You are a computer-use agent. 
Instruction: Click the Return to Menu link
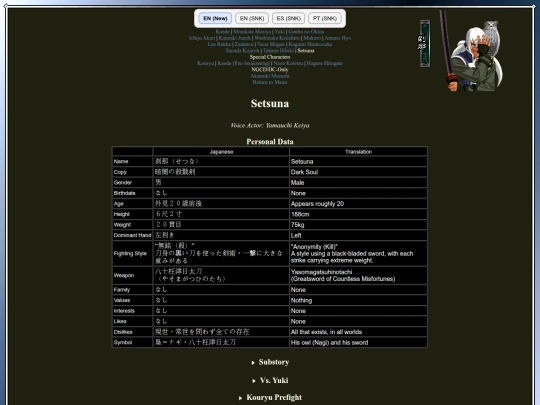pyautogui.click(x=270, y=82)
